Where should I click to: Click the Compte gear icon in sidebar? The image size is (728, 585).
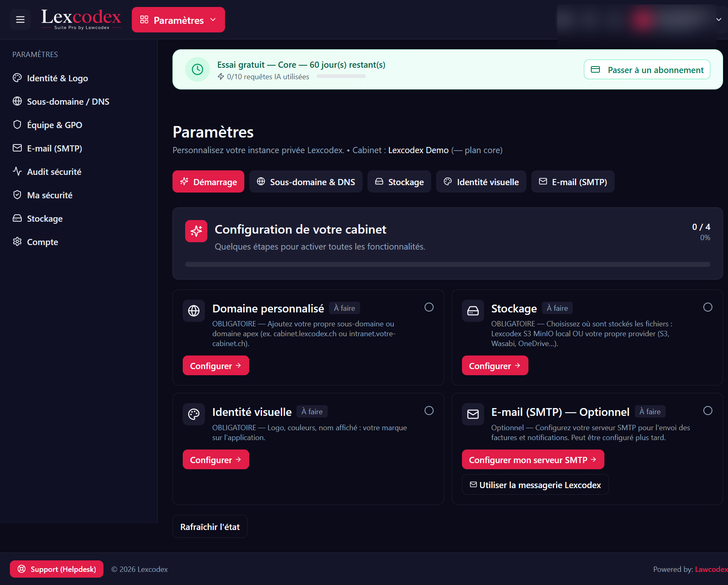pos(17,241)
